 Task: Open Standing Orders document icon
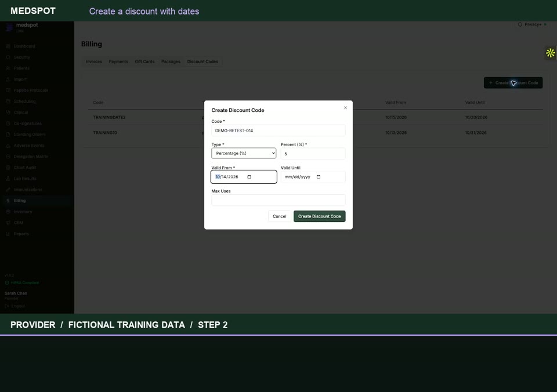coord(8,134)
